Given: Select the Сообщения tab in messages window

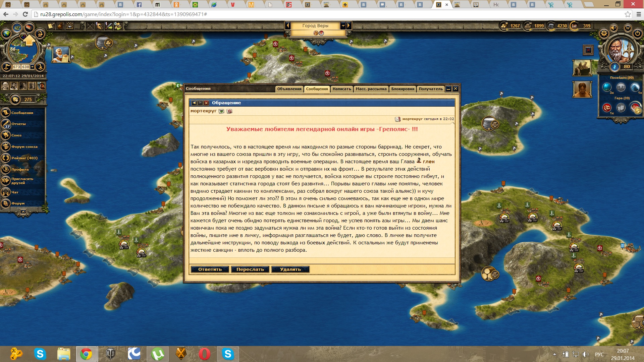Looking at the screenshot, I should click(317, 89).
